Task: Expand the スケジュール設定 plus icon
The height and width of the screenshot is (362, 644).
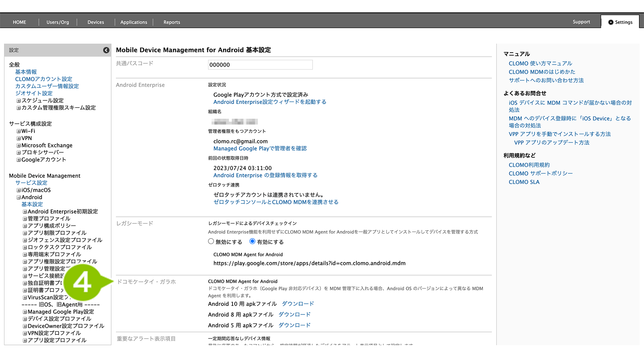Action: (x=18, y=101)
